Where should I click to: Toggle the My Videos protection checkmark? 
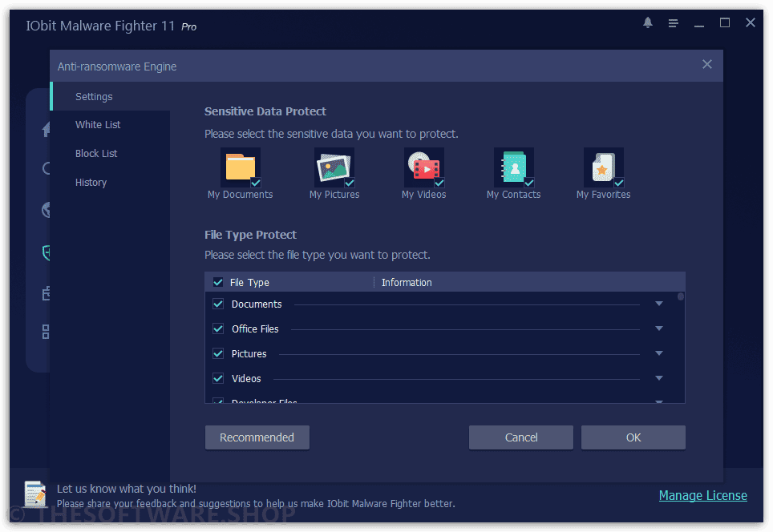point(439,183)
